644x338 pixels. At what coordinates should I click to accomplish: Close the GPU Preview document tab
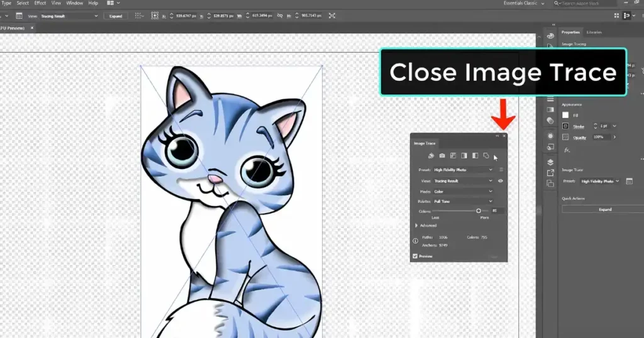[32, 28]
